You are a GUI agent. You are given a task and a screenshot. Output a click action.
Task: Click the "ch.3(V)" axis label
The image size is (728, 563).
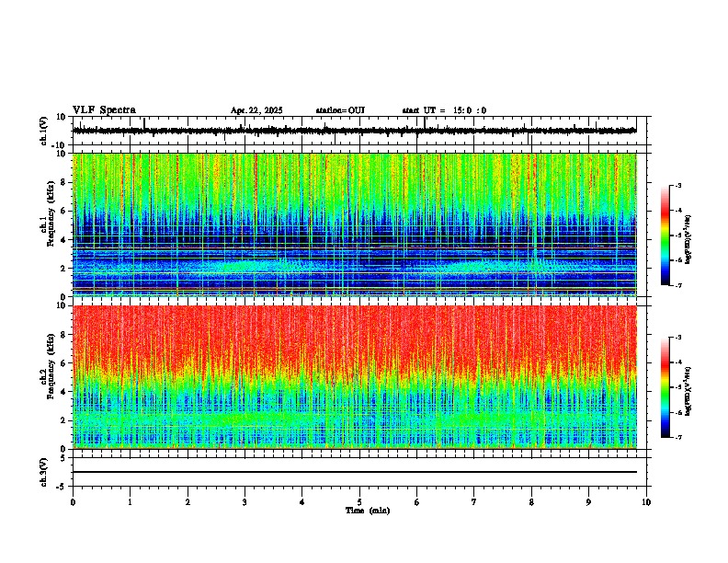pos(44,472)
